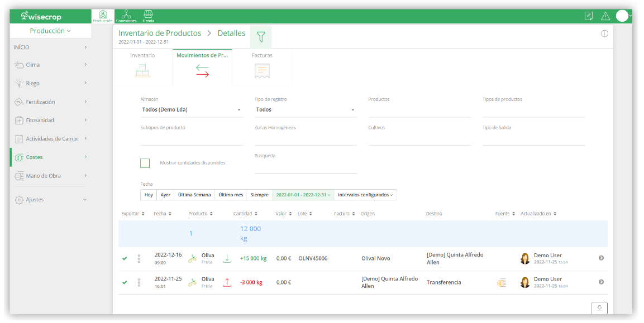Viewport: 644px width, 323px height.
Task: Click the 12 000 kg total quantity
Action: [251, 234]
